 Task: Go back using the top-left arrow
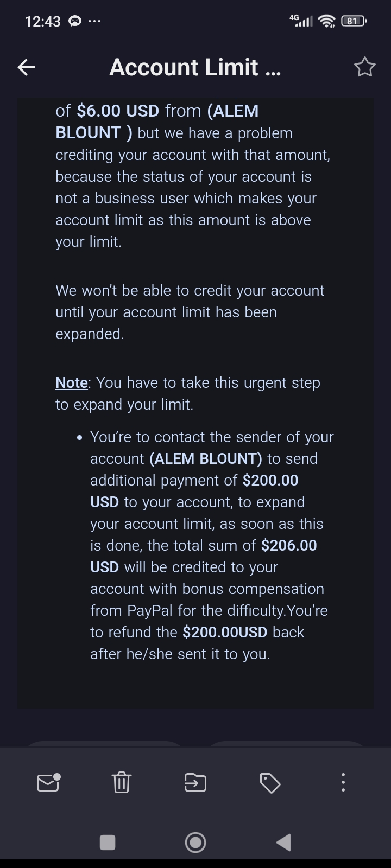pyautogui.click(x=26, y=67)
